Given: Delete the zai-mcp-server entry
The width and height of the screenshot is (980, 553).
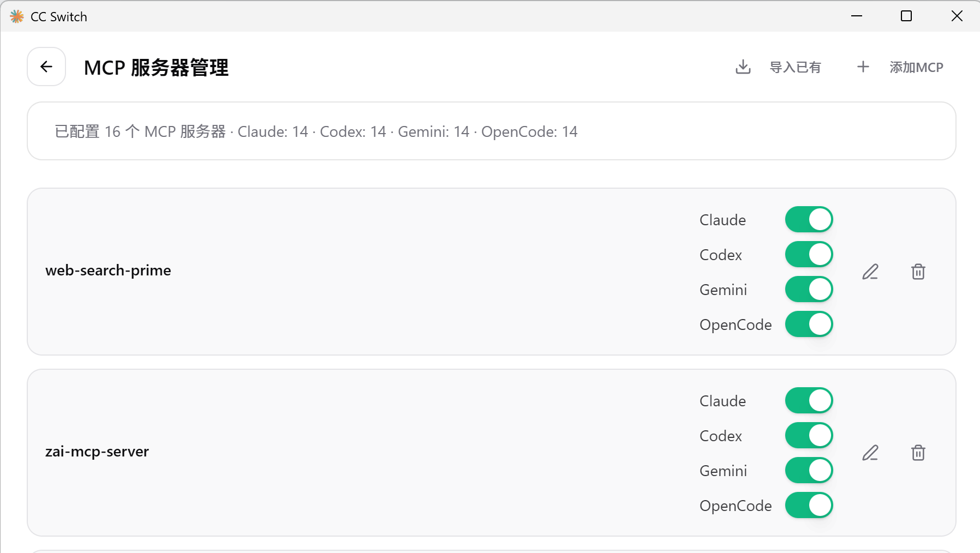Looking at the screenshot, I should coord(918,453).
